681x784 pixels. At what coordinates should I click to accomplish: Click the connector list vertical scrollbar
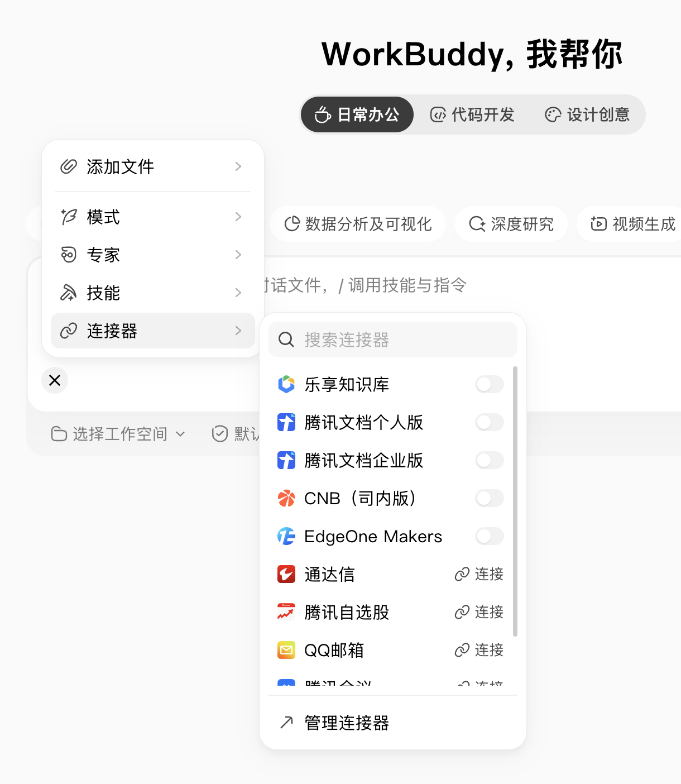coord(515,501)
